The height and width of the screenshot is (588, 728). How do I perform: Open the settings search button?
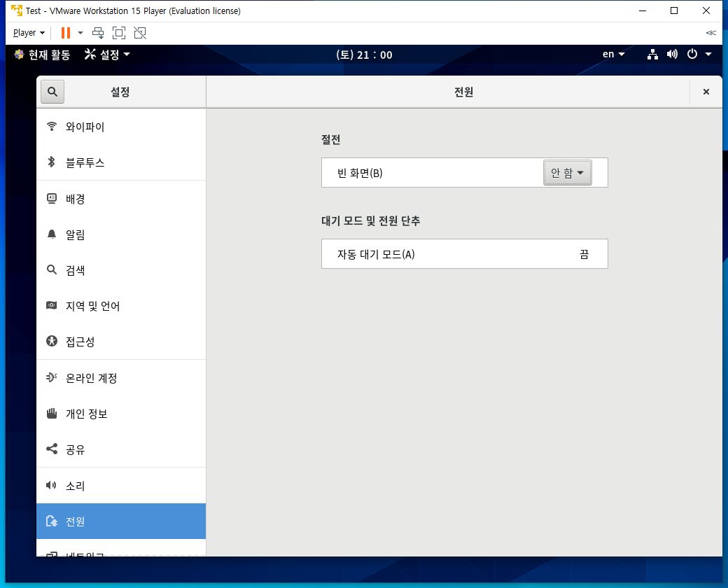click(x=52, y=92)
